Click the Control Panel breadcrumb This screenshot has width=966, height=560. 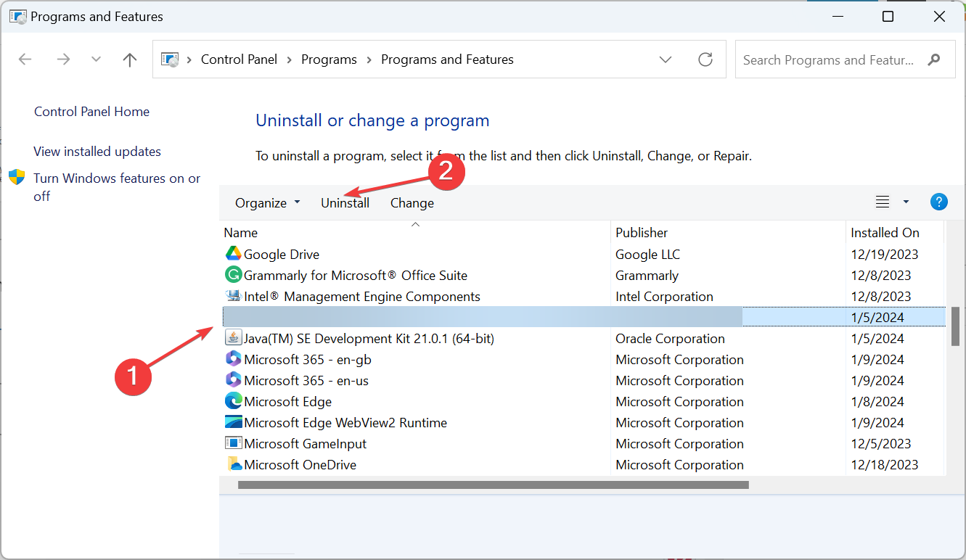239,59
